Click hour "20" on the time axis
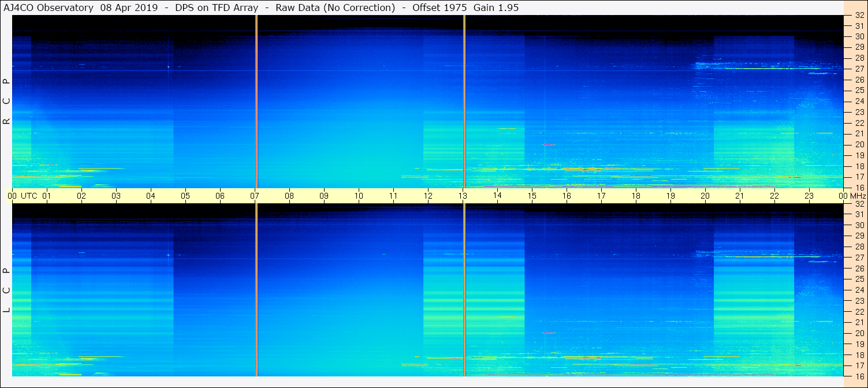868x388 pixels. click(x=705, y=196)
